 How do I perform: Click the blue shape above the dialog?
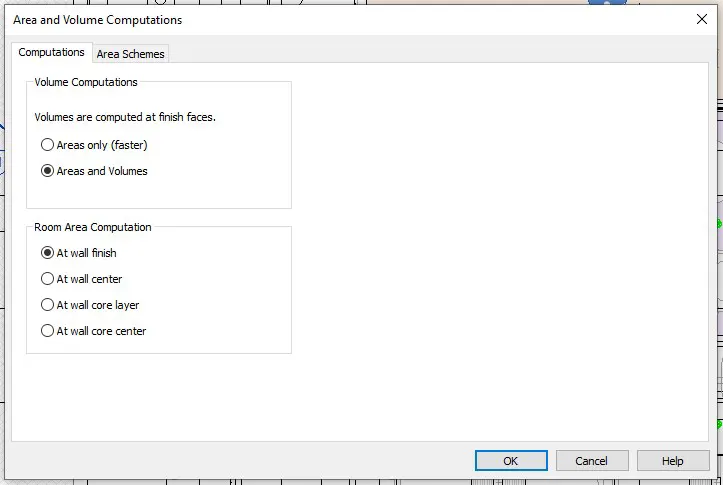pos(607,3)
